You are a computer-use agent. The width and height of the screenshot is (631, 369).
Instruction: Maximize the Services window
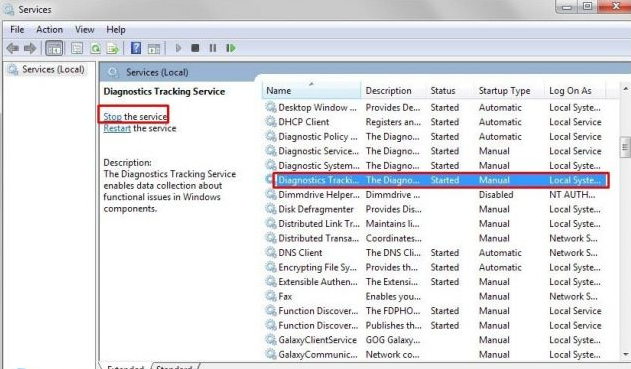point(587,6)
